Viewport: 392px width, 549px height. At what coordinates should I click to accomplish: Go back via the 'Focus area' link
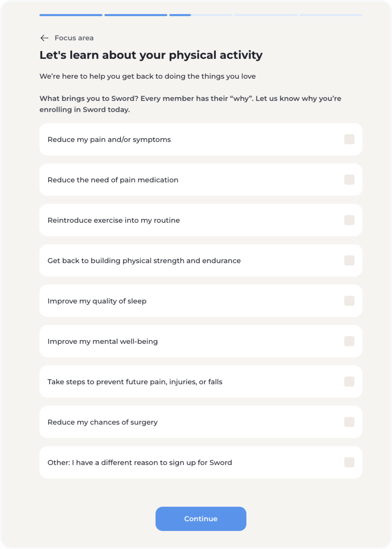[74, 38]
